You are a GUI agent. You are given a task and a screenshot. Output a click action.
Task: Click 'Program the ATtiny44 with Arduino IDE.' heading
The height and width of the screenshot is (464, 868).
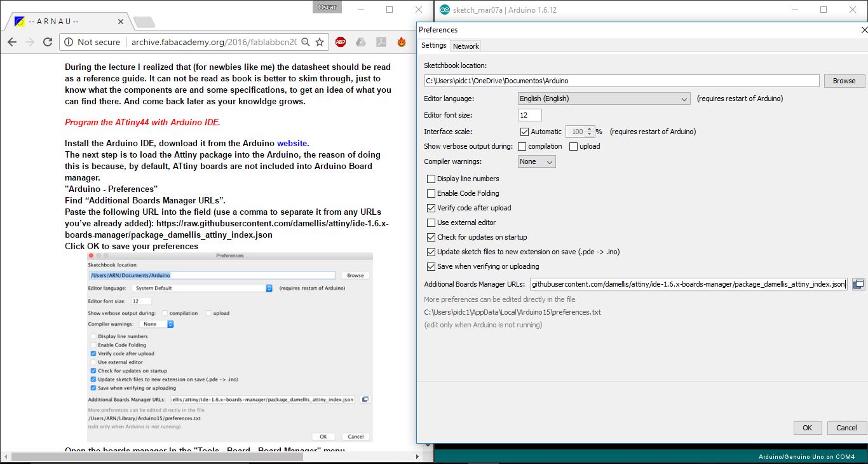(142, 122)
